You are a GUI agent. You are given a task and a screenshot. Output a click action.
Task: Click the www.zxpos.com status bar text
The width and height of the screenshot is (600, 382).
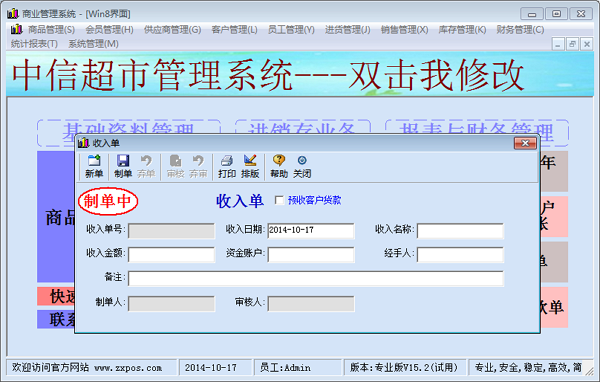(x=128, y=368)
